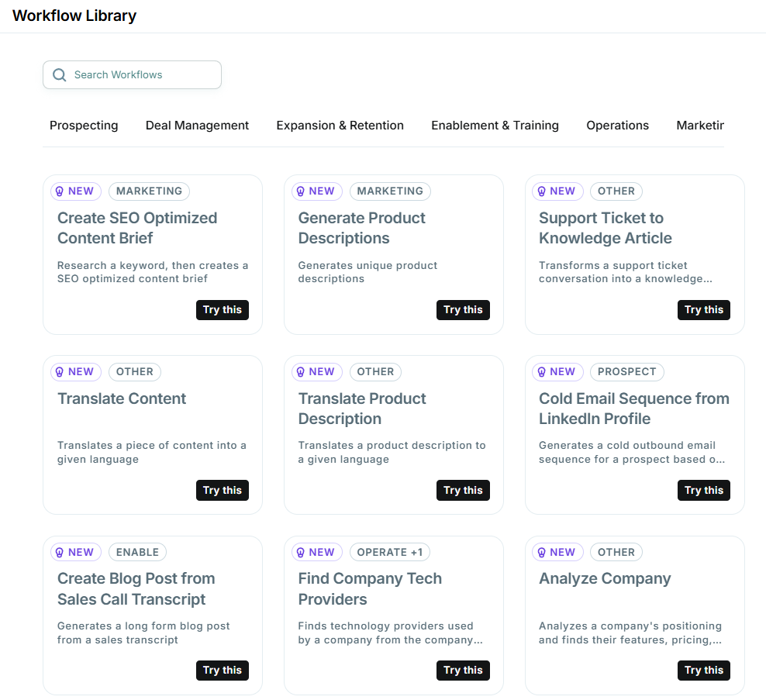The height and width of the screenshot is (700, 766).
Task: Click lightbulb icon on Create Blog Post card
Action: [x=60, y=552]
